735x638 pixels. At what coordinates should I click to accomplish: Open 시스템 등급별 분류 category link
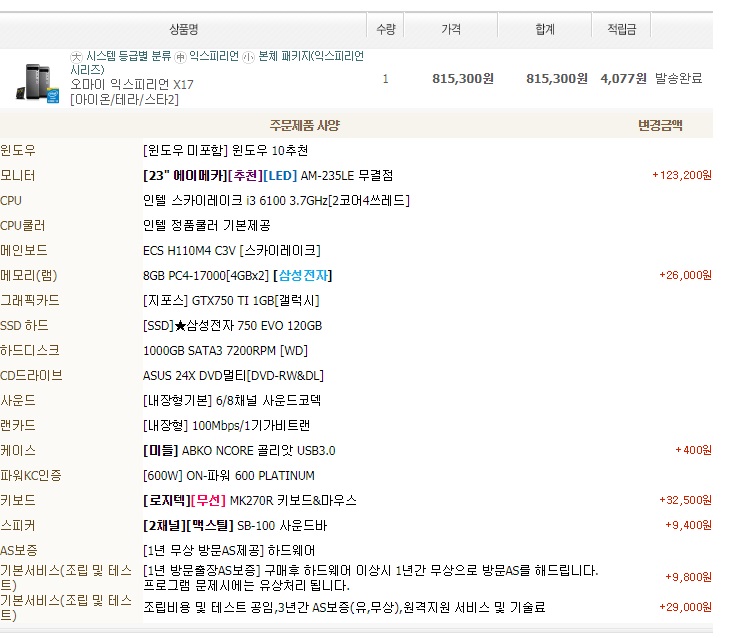coord(128,56)
